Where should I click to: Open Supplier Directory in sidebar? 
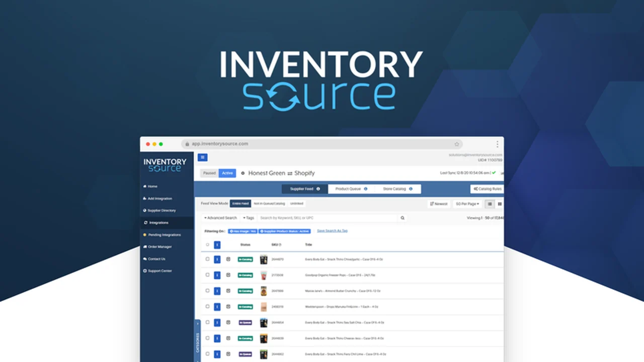pos(161,211)
